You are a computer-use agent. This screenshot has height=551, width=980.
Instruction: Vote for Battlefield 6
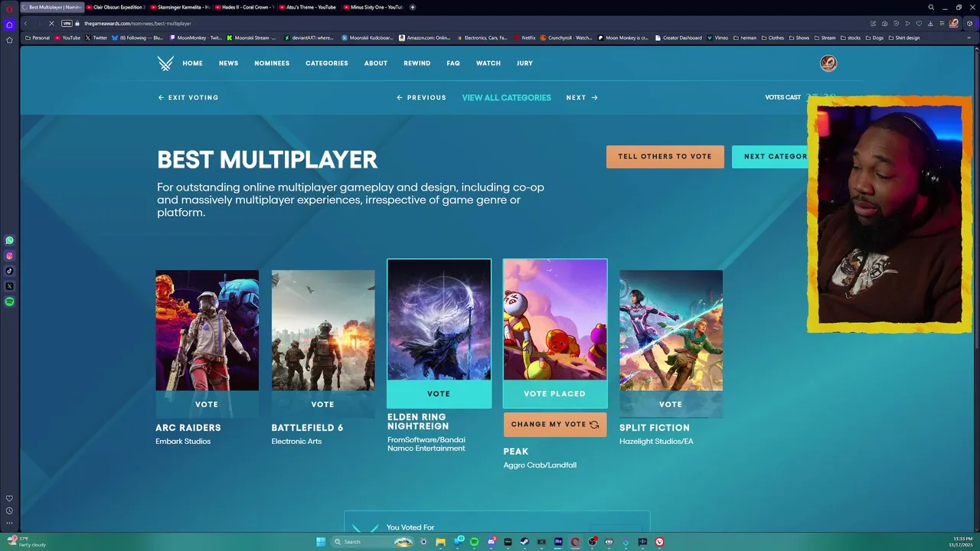[323, 404]
